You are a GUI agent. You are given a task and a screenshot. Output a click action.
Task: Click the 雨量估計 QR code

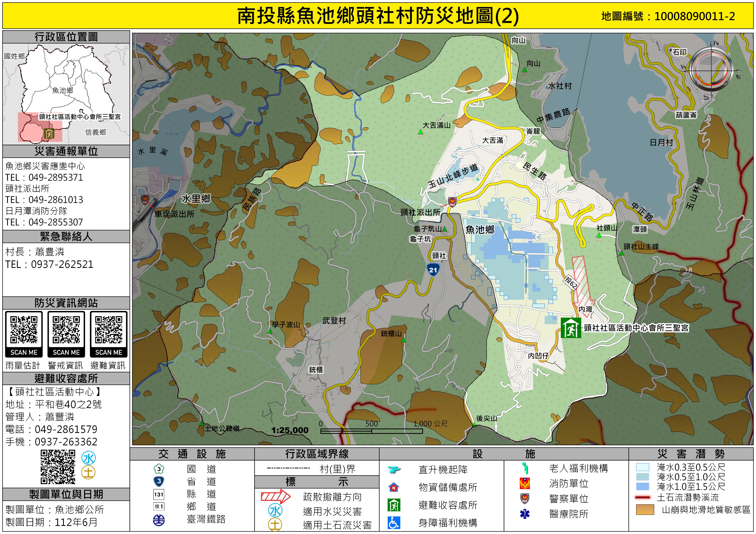[24, 330]
